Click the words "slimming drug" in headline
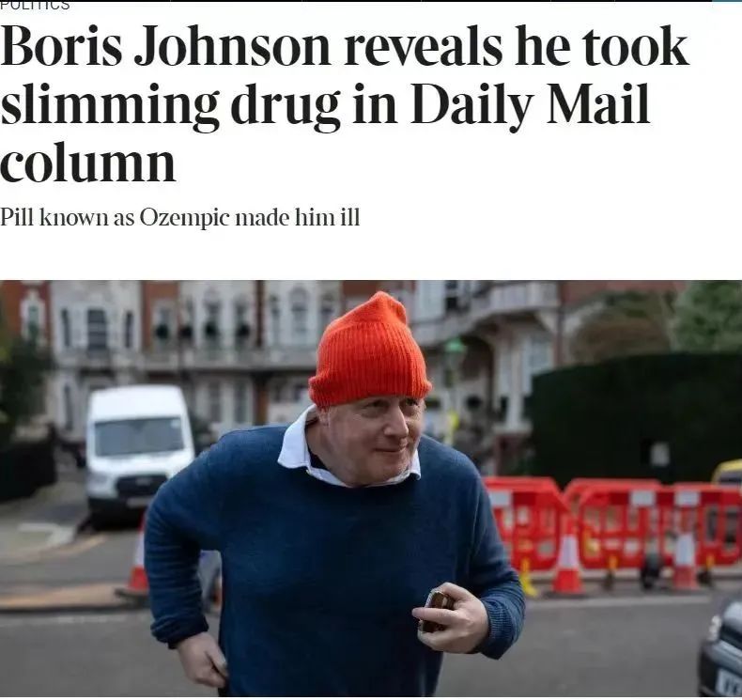The width and height of the screenshot is (742, 700). (x=170, y=106)
